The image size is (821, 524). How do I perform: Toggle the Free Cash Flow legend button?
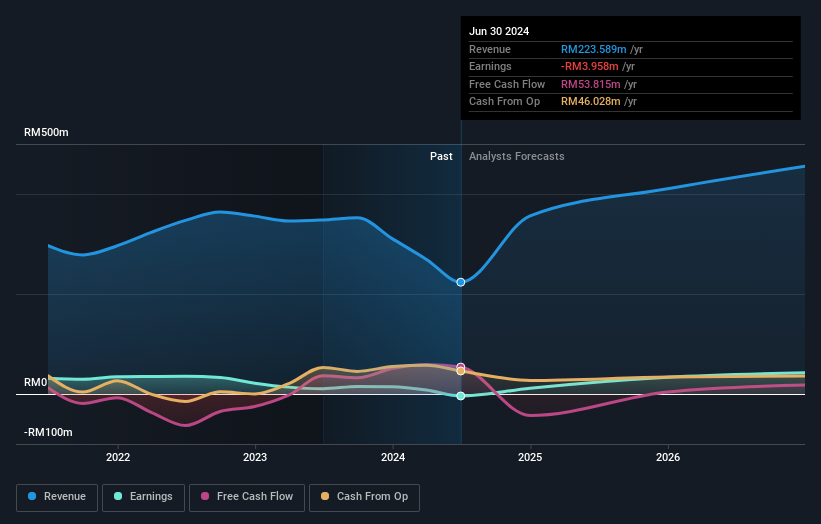pos(247,497)
